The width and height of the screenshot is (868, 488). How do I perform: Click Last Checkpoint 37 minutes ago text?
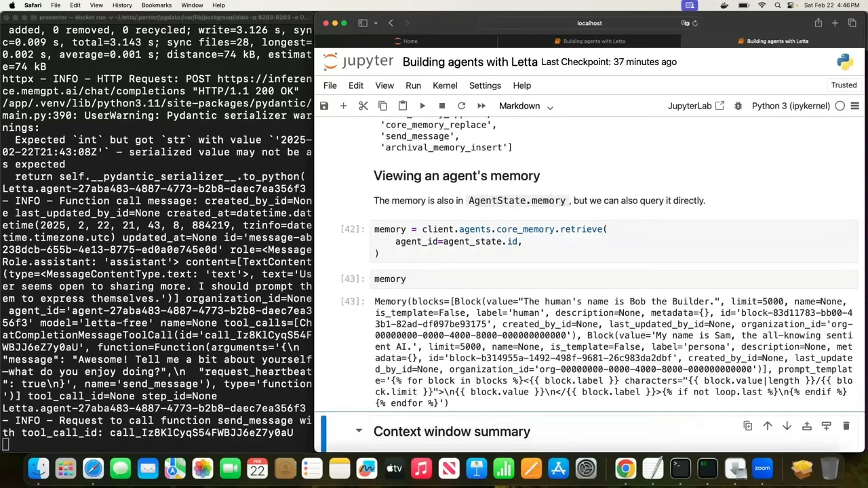tap(609, 62)
